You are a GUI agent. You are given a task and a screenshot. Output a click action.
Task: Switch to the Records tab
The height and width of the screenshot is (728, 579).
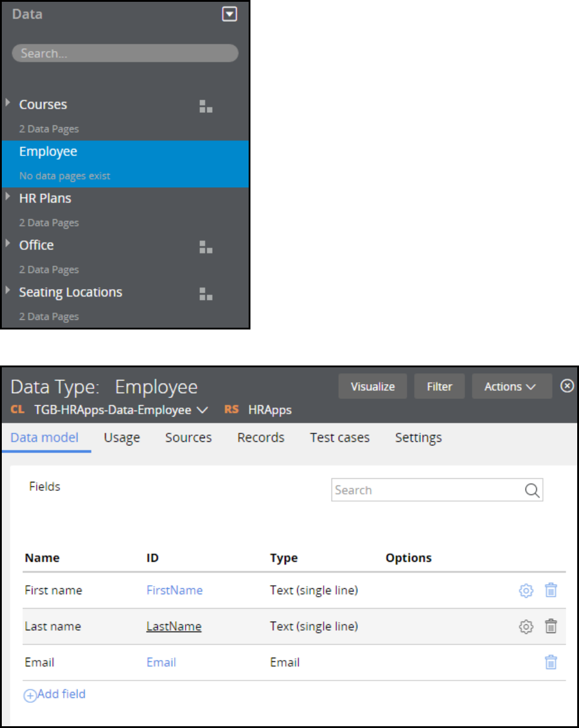261,438
